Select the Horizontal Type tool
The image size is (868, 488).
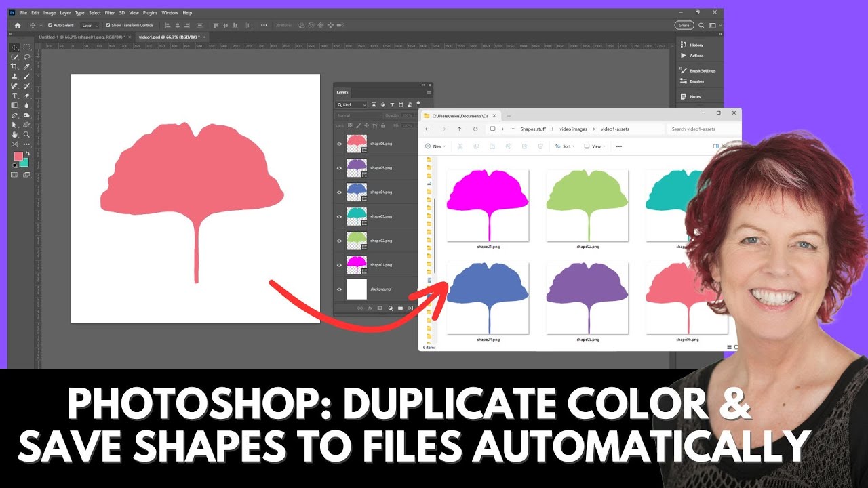pyautogui.click(x=14, y=96)
